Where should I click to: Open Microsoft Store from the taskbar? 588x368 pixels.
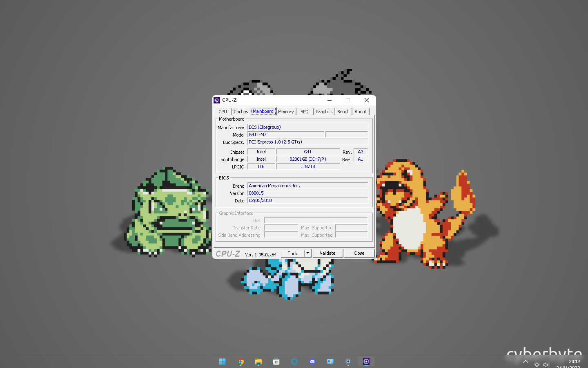(x=276, y=361)
